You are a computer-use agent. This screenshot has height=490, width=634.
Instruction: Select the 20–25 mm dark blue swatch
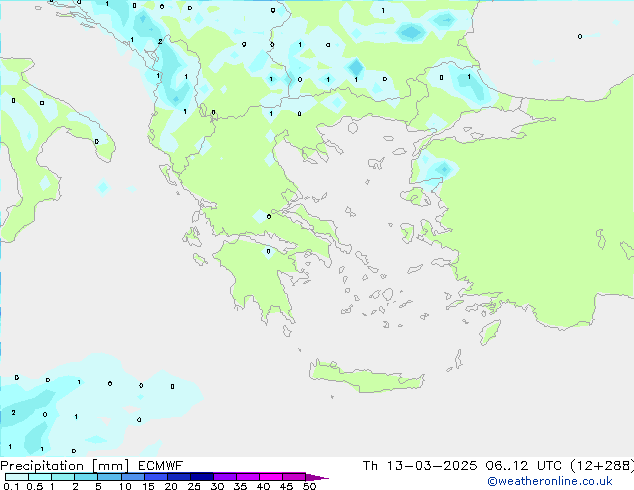(178, 477)
